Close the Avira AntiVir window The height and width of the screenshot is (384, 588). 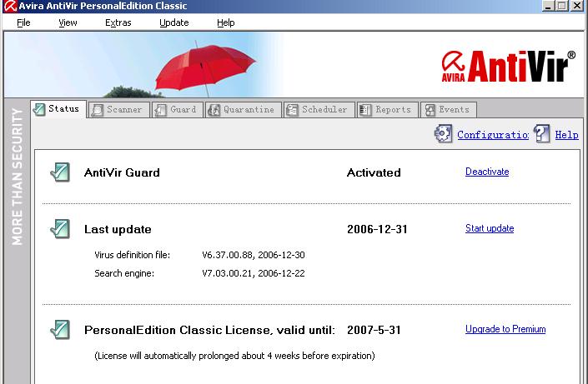click(577, 6)
